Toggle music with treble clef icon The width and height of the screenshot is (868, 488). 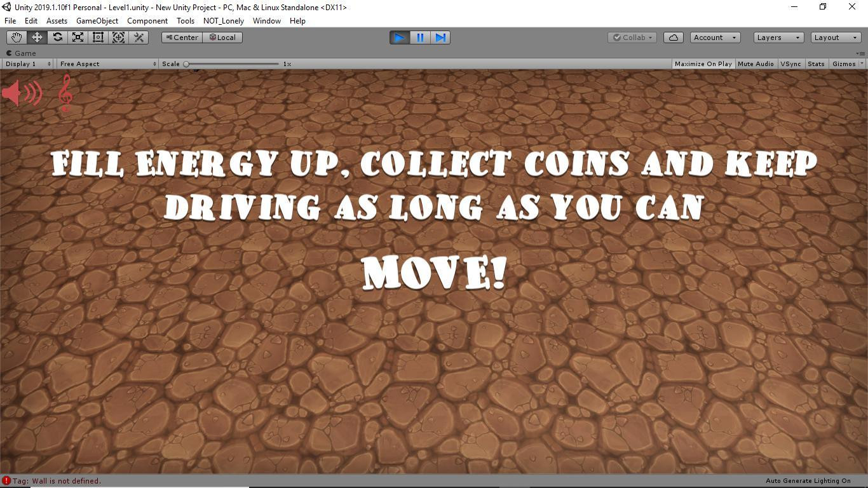(x=65, y=93)
